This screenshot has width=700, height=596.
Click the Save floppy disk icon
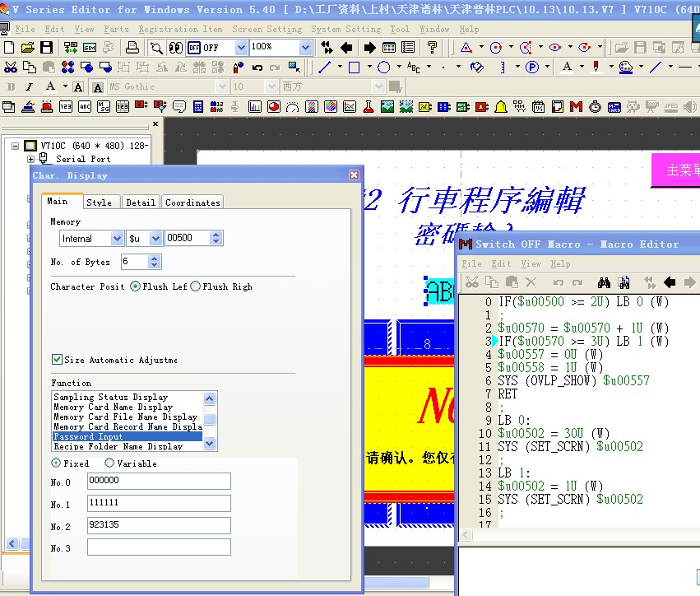pyautogui.click(x=47, y=48)
